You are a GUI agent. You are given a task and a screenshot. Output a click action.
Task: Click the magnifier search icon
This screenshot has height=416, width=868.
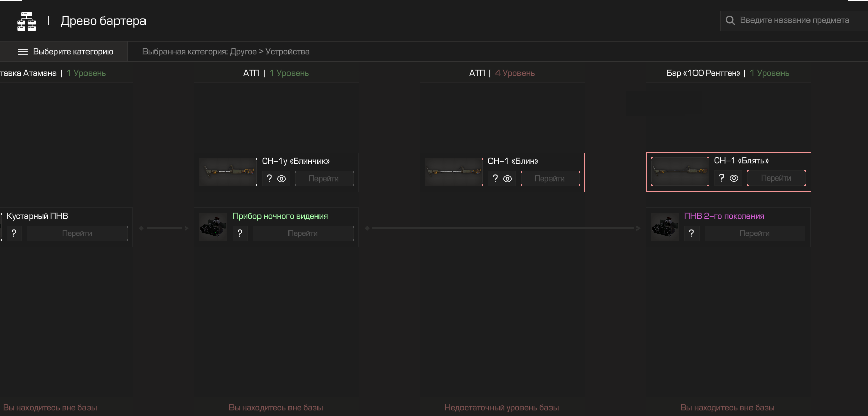730,20
